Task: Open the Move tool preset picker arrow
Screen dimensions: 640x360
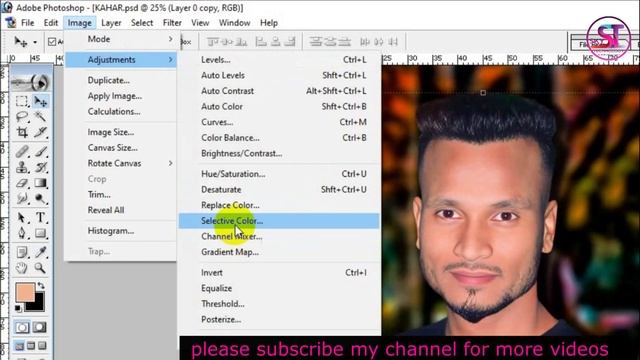Action: click(x=35, y=42)
